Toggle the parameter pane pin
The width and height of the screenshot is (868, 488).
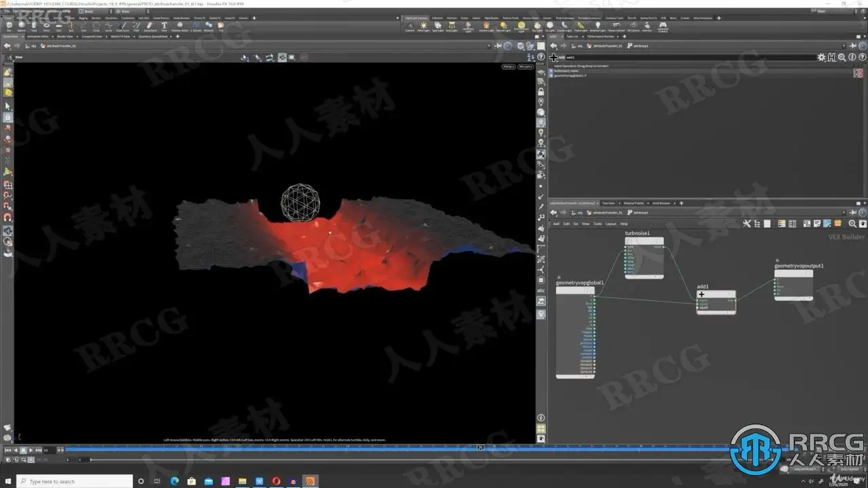(x=852, y=46)
